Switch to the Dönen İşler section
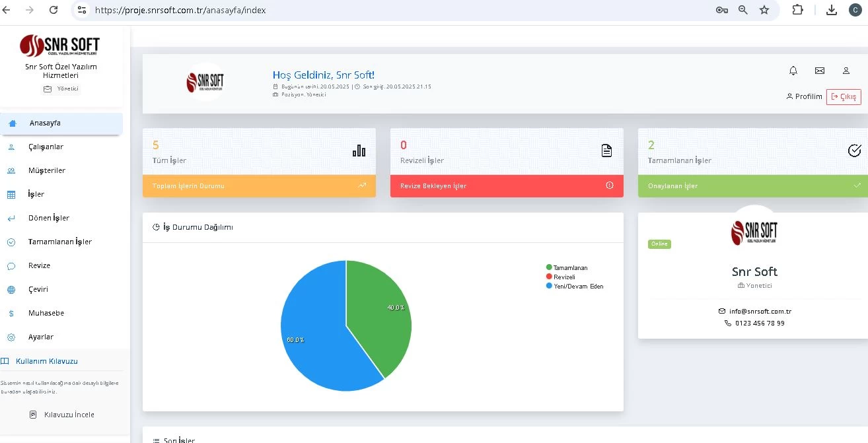 click(50, 218)
